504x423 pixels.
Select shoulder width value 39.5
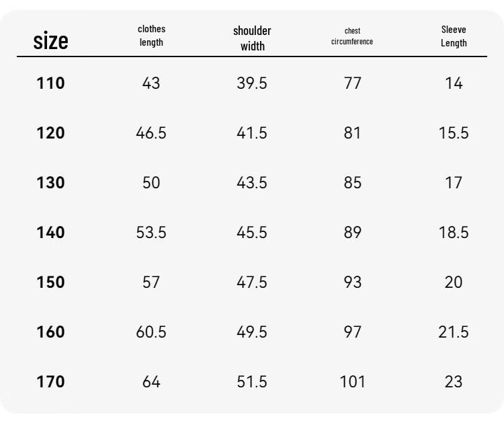[252, 83]
